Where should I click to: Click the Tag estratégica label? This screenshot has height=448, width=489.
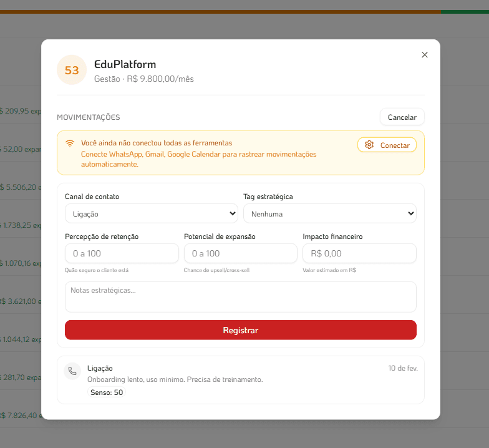coord(268,197)
